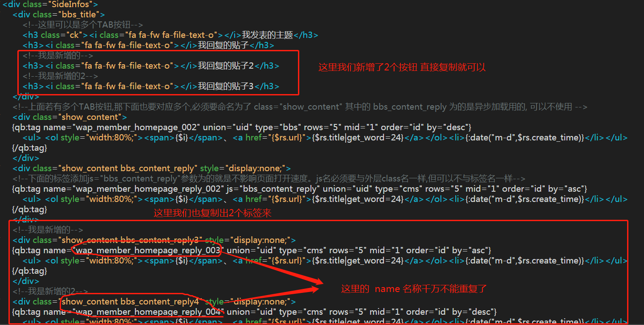Click the tag name wap_member_homepage_reply_004
This screenshot has width=644, height=325.
pos(147,312)
